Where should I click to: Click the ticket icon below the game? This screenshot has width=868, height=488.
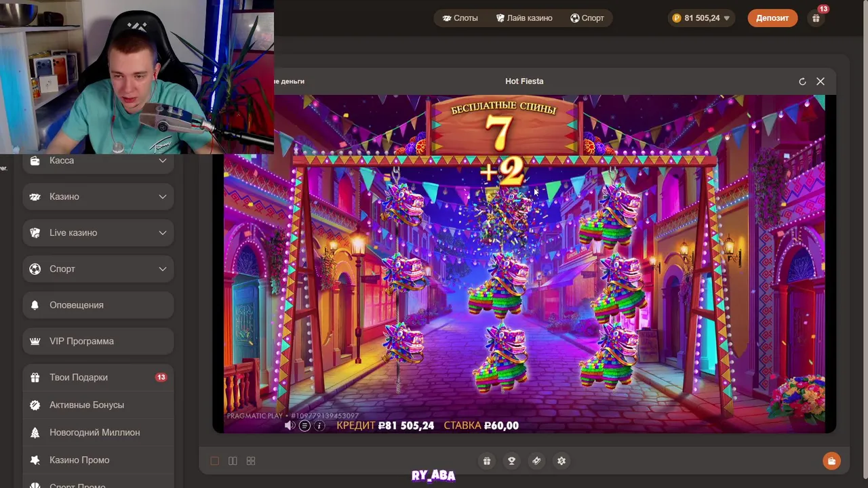(x=536, y=461)
